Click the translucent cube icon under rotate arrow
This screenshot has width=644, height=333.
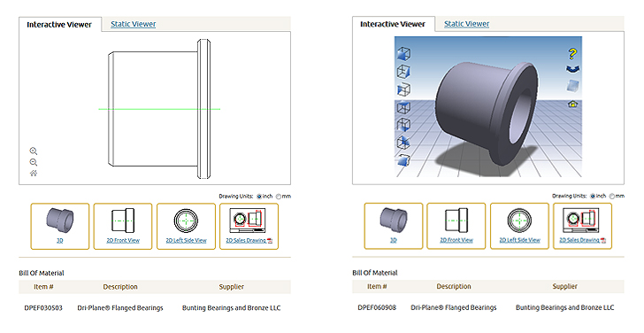(x=572, y=86)
